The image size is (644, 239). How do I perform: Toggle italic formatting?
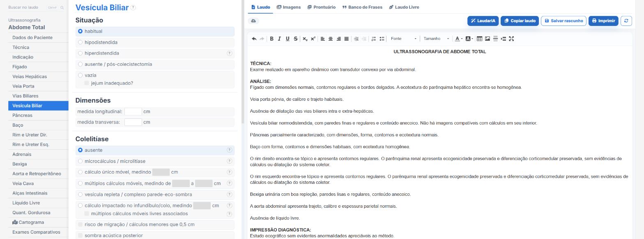point(279,39)
